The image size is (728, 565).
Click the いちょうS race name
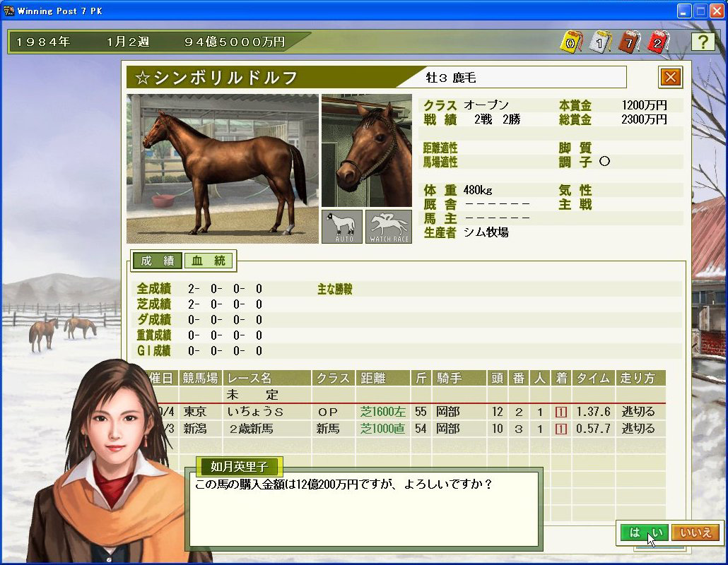click(255, 412)
